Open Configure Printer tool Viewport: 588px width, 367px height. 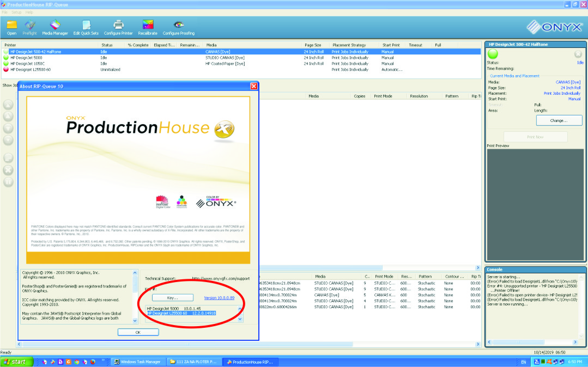click(x=118, y=27)
